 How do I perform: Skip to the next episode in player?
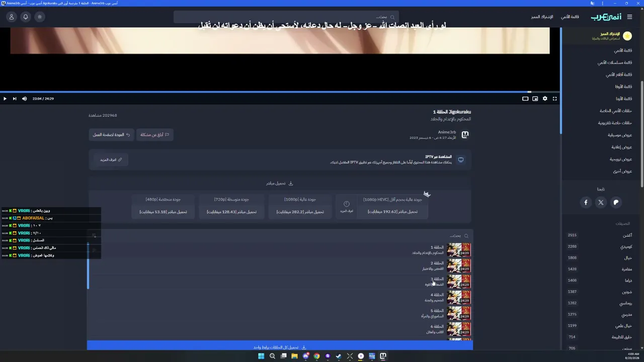tap(15, 99)
